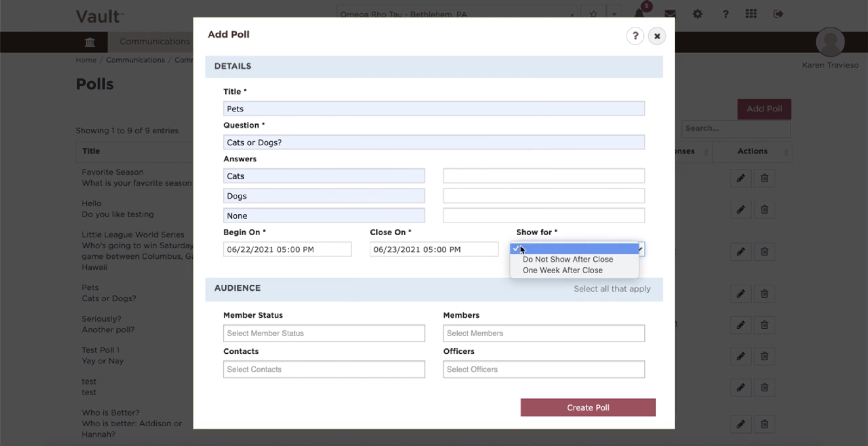This screenshot has height=446, width=868.
Task: Open Karen Travieso's profile avatar
Action: [830, 42]
